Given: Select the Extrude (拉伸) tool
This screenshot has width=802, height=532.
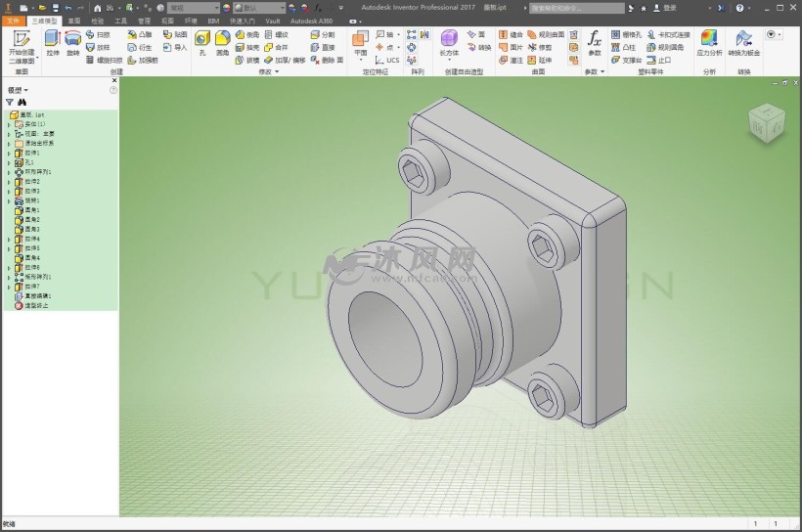Looking at the screenshot, I should (52, 43).
